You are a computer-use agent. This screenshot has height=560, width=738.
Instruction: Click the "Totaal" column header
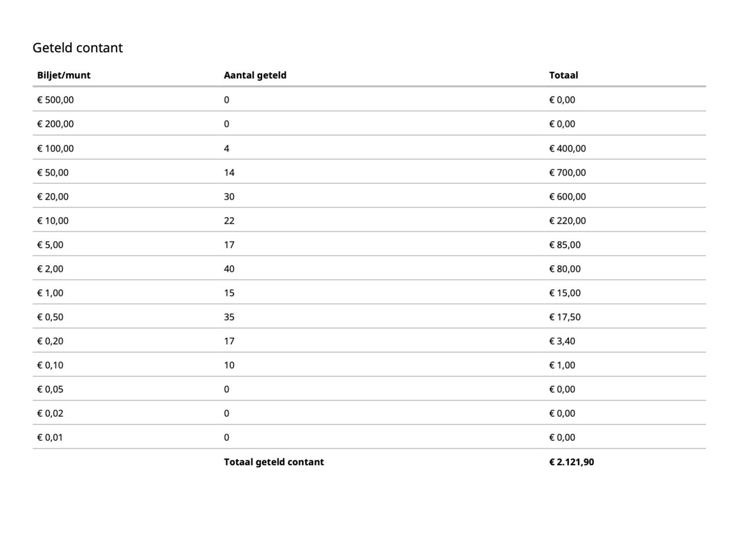pyautogui.click(x=563, y=75)
